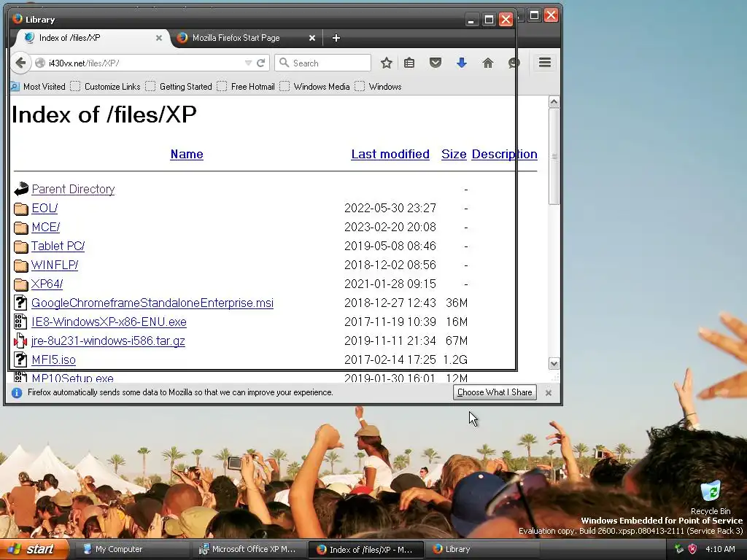Open the EOL/ directory link
The width and height of the screenshot is (747, 560).
[x=44, y=209]
